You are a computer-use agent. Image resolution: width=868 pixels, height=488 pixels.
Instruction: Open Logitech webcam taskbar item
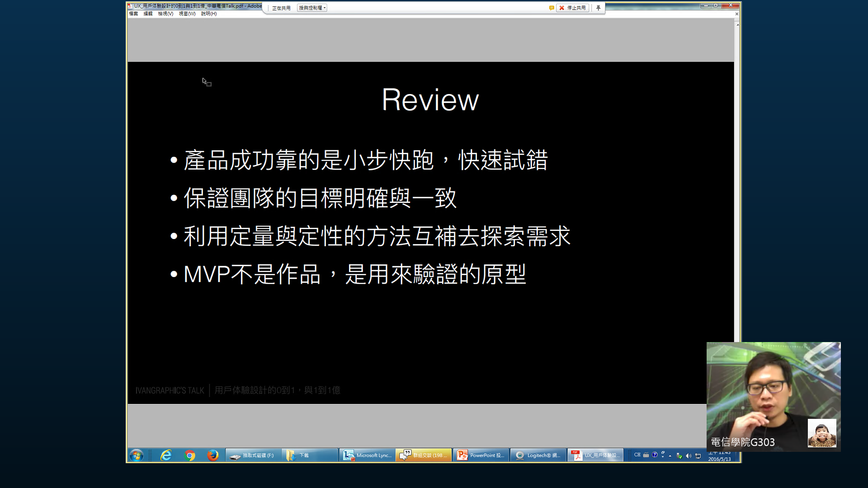[x=538, y=455]
